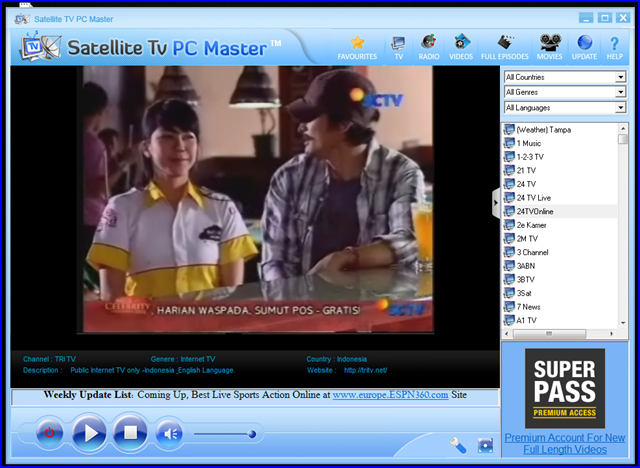This screenshot has width=640, height=468.
Task: Click Genere : Internet TV text
Action: pyautogui.click(x=183, y=359)
